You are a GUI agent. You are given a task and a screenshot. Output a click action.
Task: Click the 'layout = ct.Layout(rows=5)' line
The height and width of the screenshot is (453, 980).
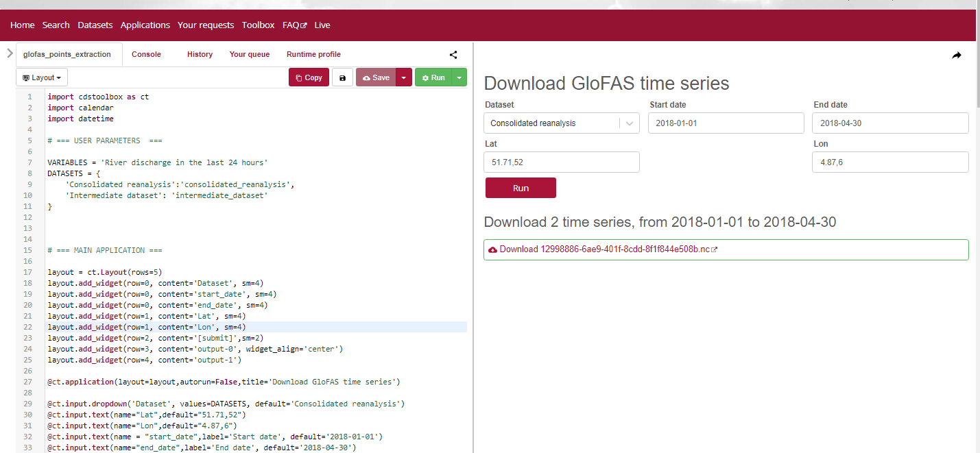pyautogui.click(x=105, y=272)
